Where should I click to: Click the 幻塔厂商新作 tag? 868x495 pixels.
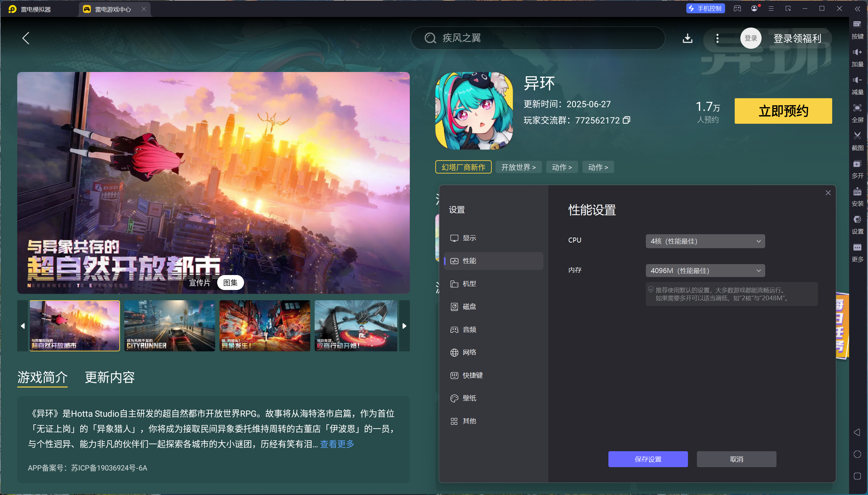tap(463, 167)
